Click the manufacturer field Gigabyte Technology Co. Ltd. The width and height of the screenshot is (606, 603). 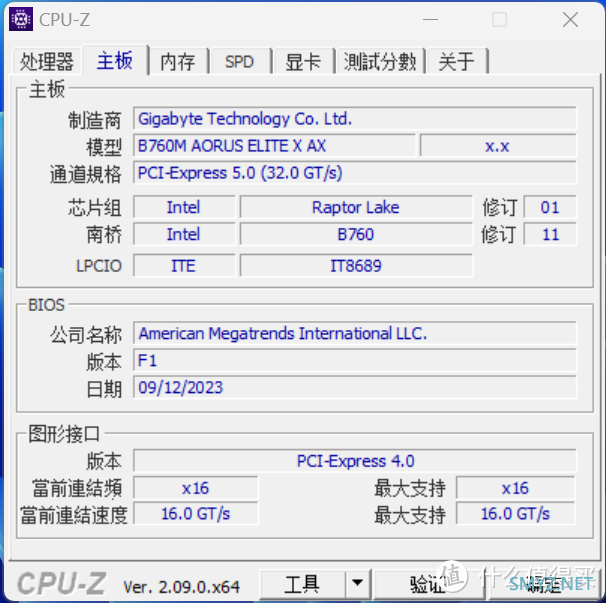[x=354, y=119]
